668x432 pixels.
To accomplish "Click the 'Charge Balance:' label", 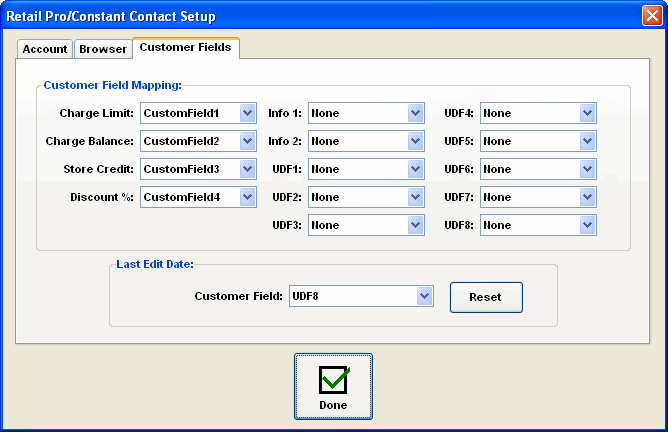I will [89, 141].
